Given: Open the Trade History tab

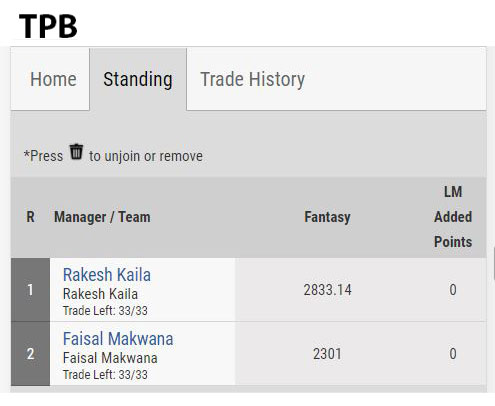Looking at the screenshot, I should pos(252,79).
